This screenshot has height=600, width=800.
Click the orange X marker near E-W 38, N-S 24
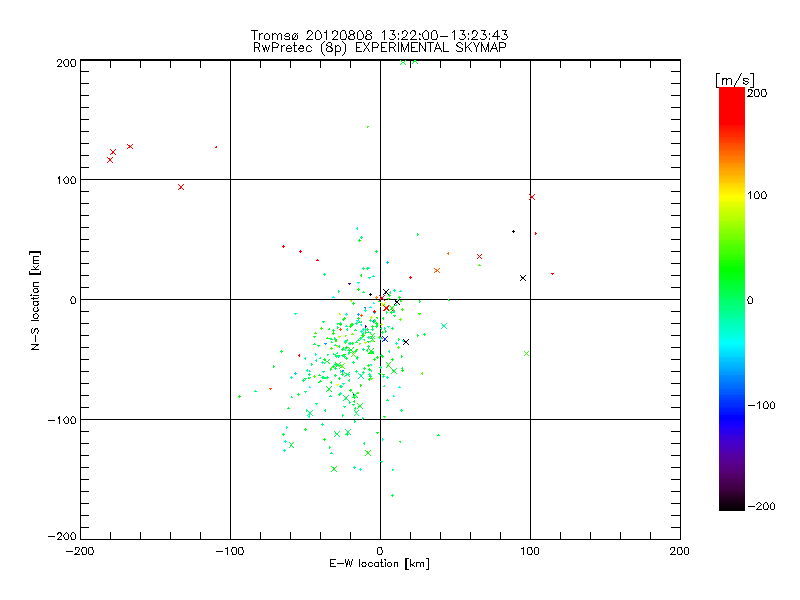tap(437, 270)
